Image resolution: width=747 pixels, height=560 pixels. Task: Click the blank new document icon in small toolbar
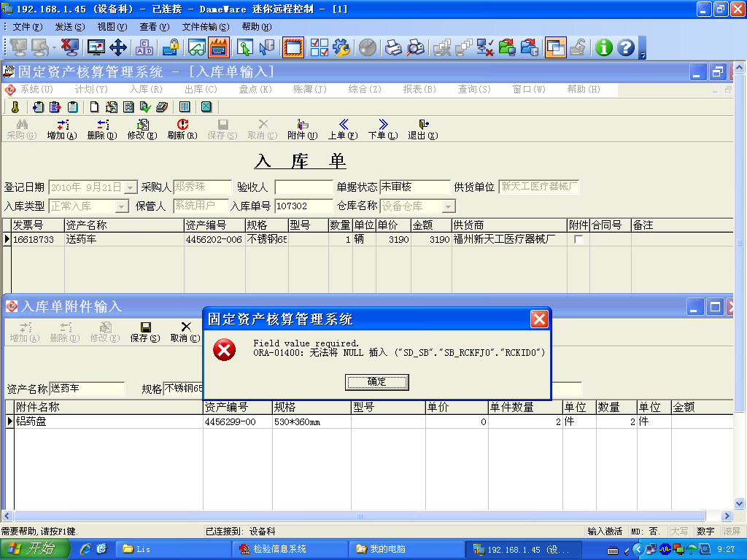click(x=94, y=107)
